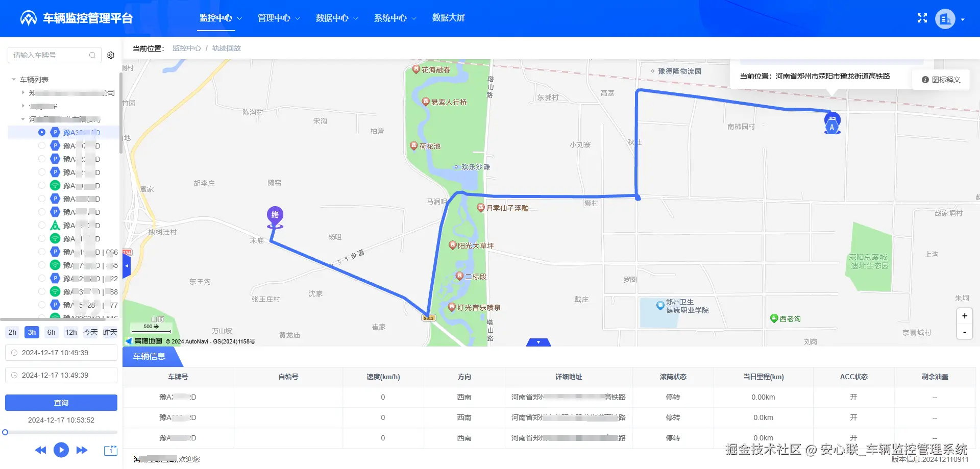Select the 3h time range
980x469 pixels.
tap(32, 332)
